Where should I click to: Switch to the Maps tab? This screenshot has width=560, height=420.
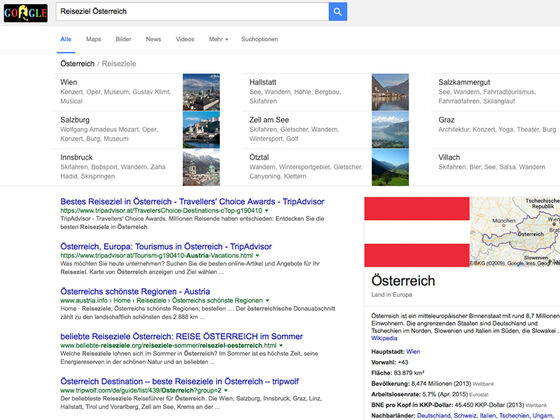coord(94,39)
